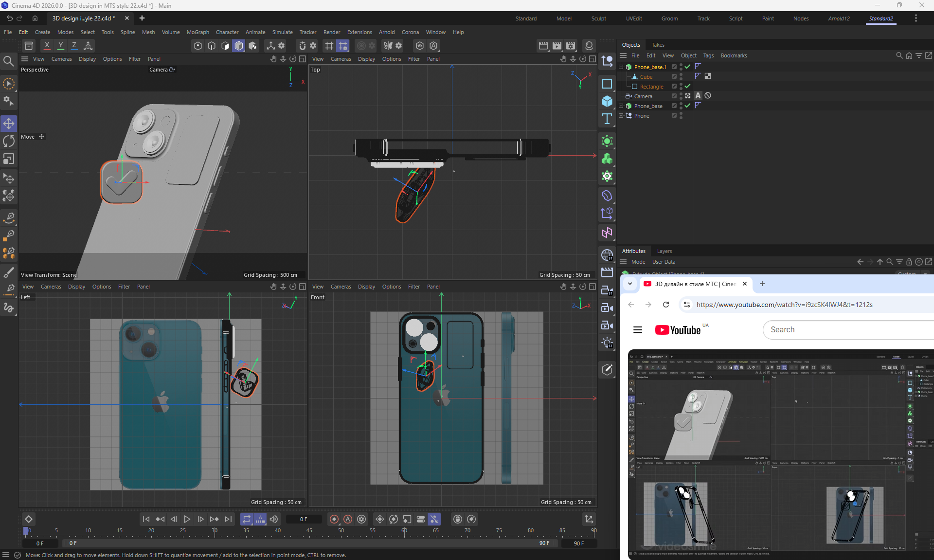Image resolution: width=934 pixels, height=560 pixels.
Task: Toggle the X axis lock icon
Action: tap(47, 46)
